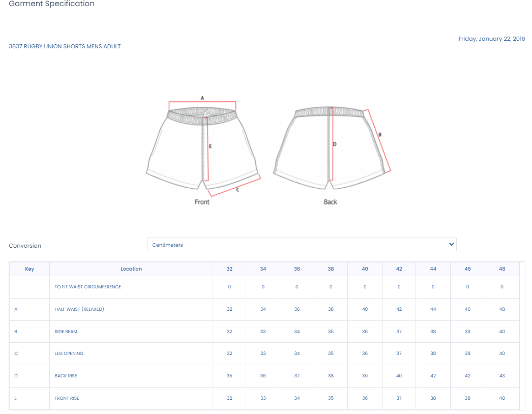The width and height of the screenshot is (532, 414).
Task: Click the E front rise marker on diagram
Action: pyautogui.click(x=210, y=146)
